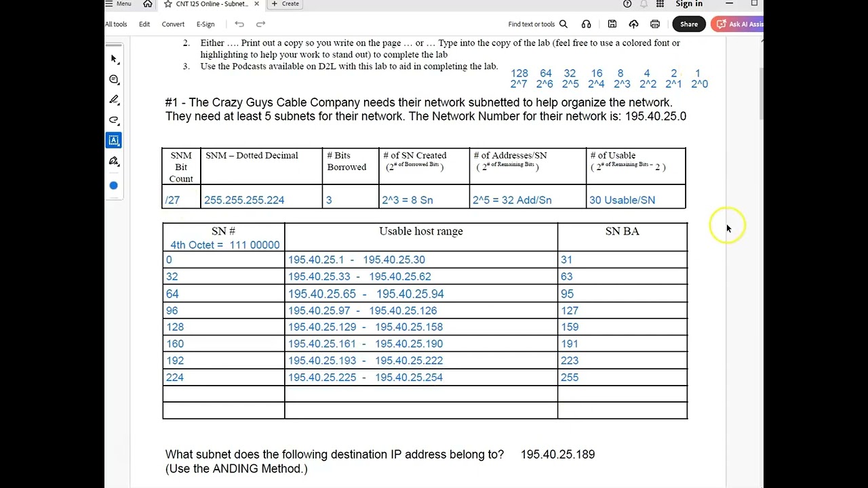
Task: Open the help question mark icon
Action: (x=627, y=4)
